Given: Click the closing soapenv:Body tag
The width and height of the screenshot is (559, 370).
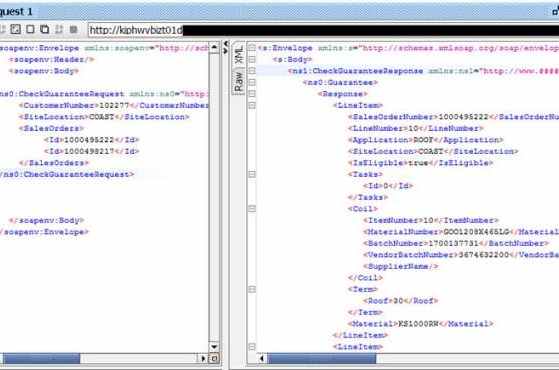Looking at the screenshot, I should pos(46,220).
